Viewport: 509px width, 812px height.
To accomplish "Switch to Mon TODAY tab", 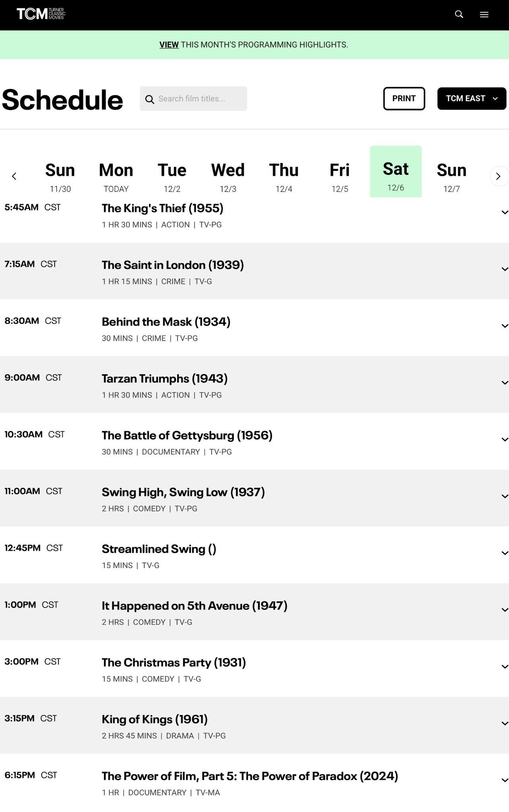I will click(x=116, y=176).
